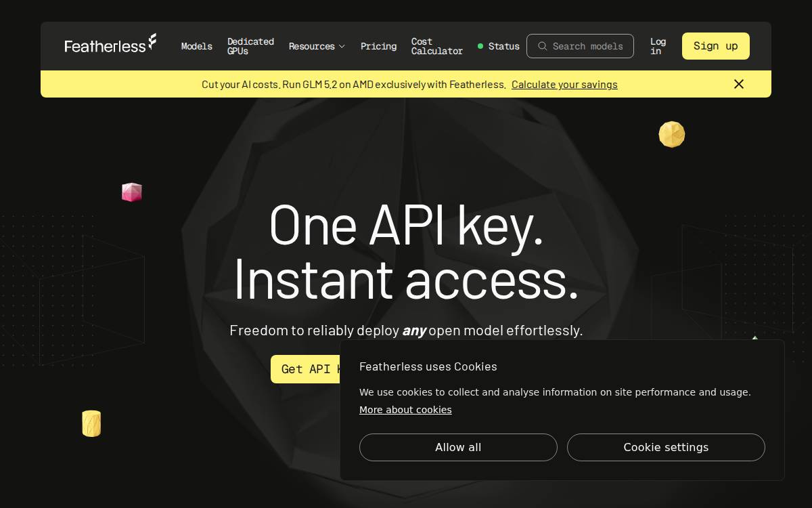Image resolution: width=812 pixels, height=508 pixels.
Task: Allow all cookies
Action: [458, 447]
